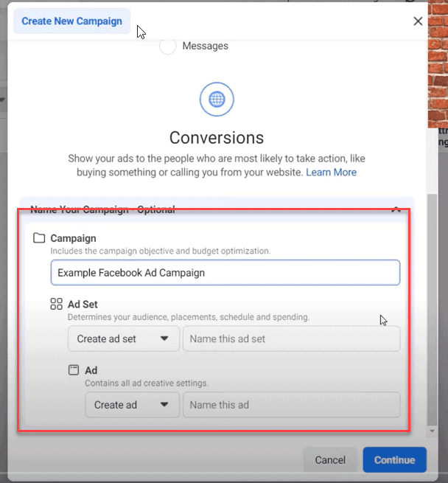
Task: Click the 'Ad Set' label
Action: click(83, 305)
